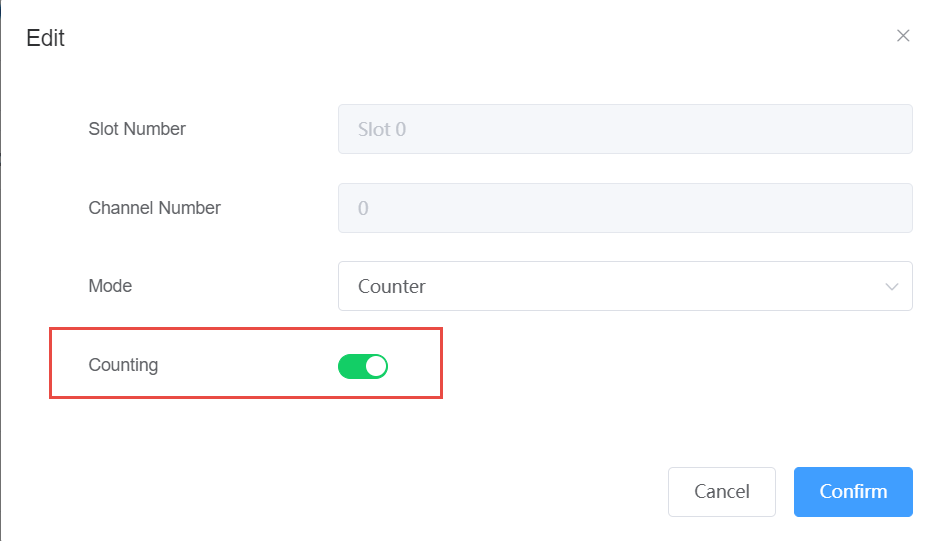Image resolution: width=935 pixels, height=541 pixels.
Task: Click the "Channel Number" label
Action: [x=154, y=208]
